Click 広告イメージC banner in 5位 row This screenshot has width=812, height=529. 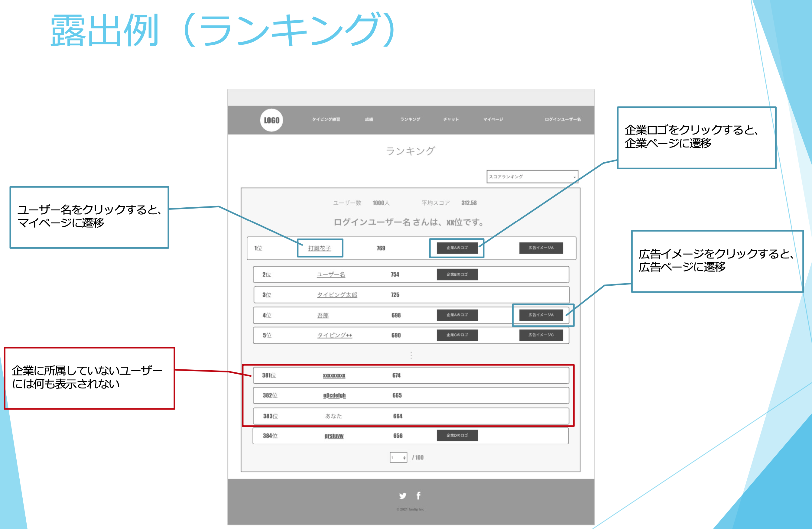tap(541, 335)
